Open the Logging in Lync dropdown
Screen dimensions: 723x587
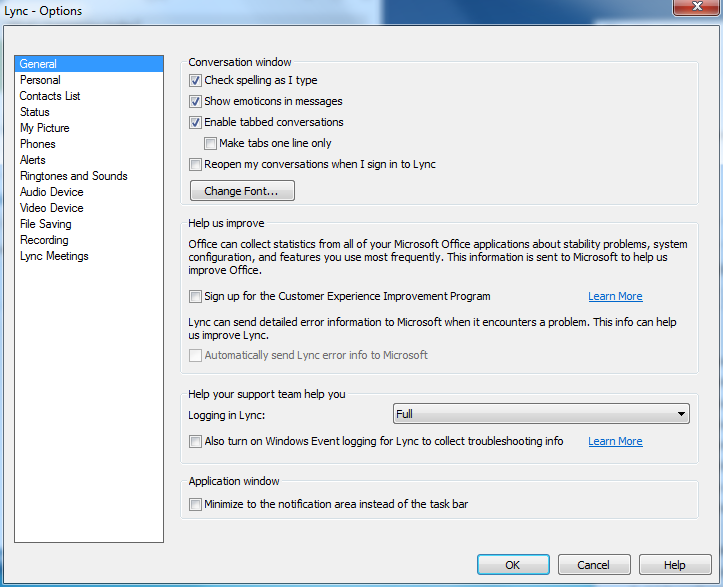[x=541, y=414]
